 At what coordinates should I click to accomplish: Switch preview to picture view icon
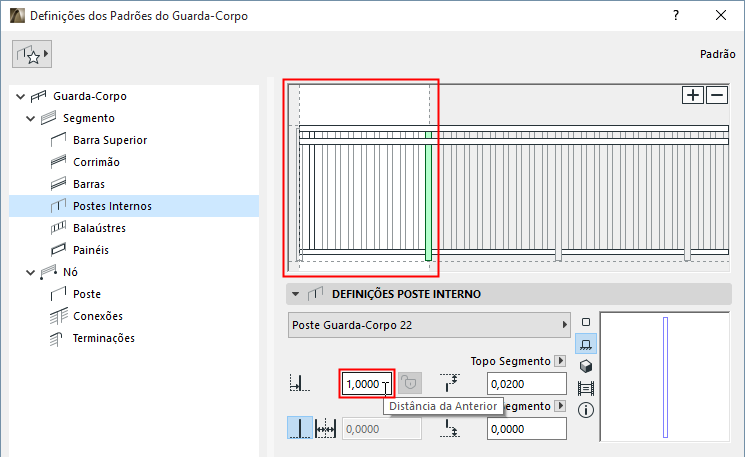tap(586, 389)
